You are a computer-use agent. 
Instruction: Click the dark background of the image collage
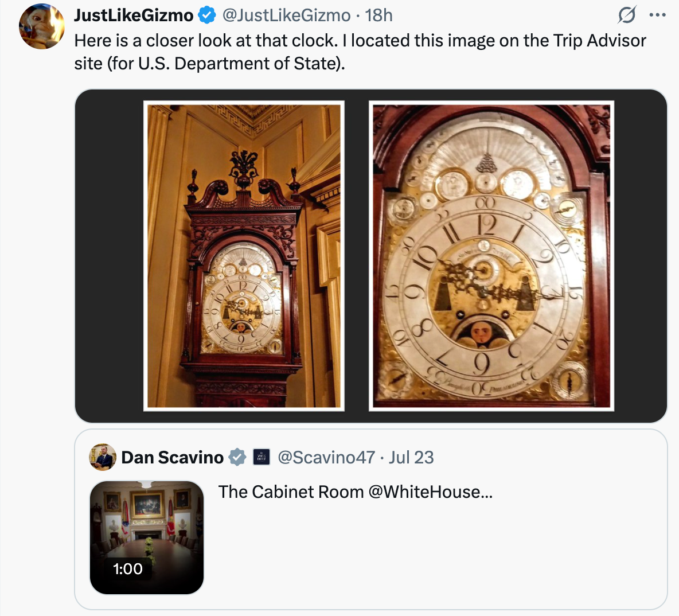(109, 256)
